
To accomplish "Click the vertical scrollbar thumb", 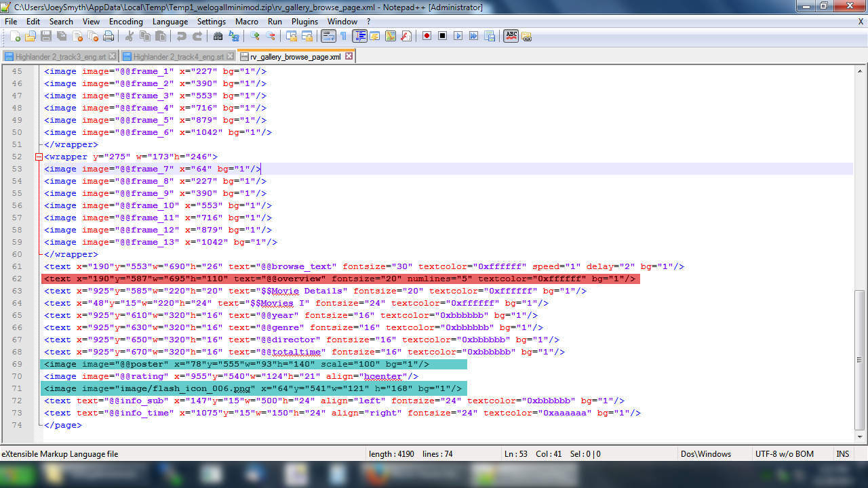I will [860, 359].
